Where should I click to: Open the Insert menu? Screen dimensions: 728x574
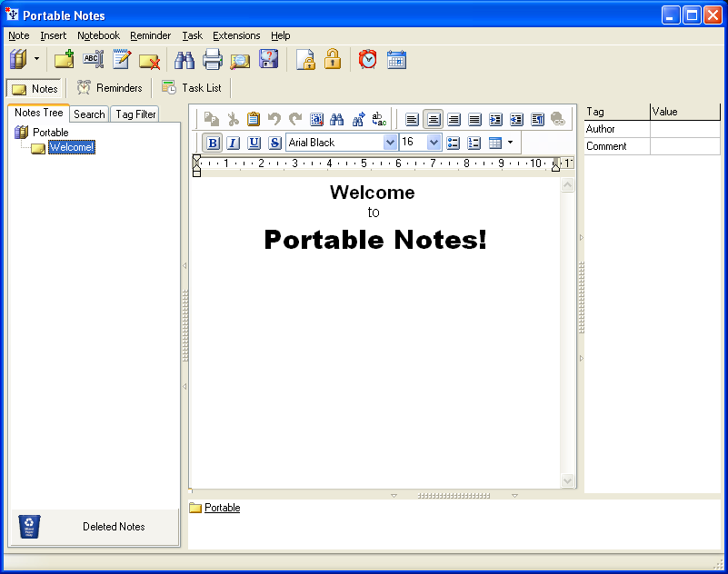point(54,35)
